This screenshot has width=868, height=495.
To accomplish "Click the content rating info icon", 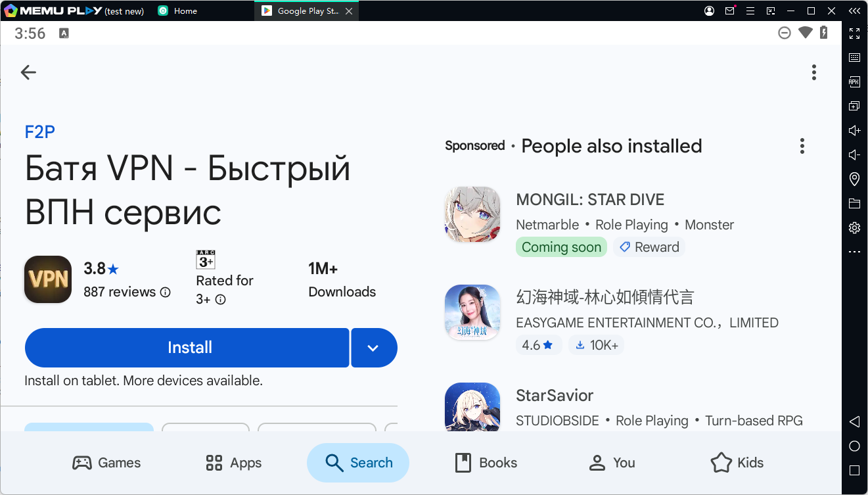I will [221, 300].
